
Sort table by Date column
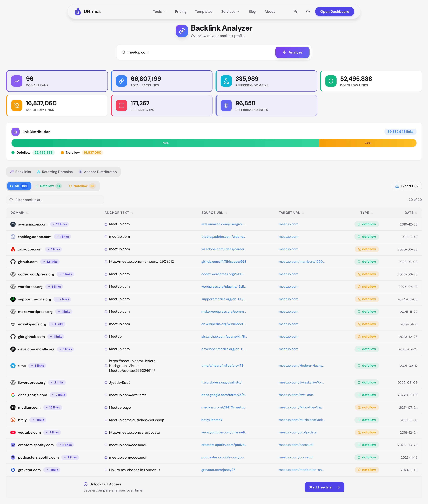411,213
